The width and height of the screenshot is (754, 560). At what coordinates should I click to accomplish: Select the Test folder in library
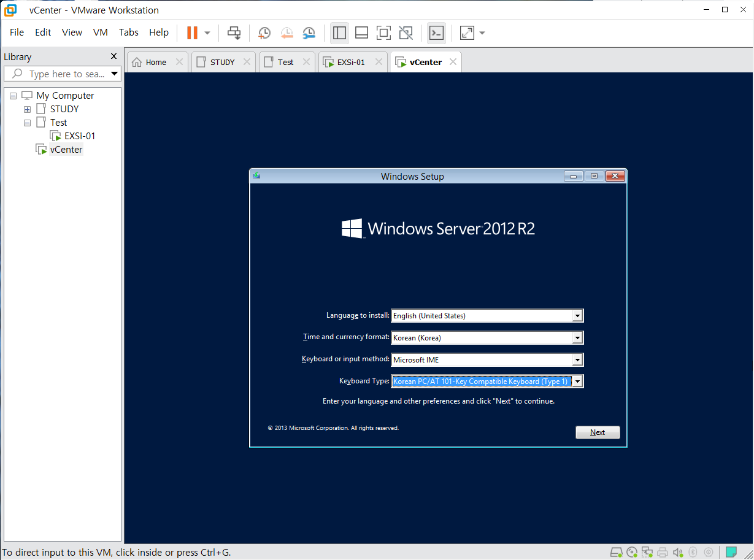pyautogui.click(x=58, y=123)
